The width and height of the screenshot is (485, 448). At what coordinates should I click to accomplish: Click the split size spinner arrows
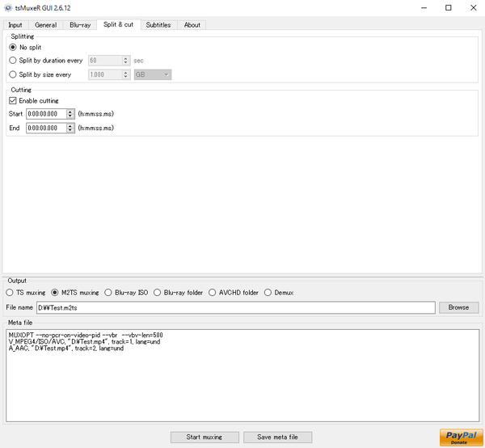(x=125, y=74)
